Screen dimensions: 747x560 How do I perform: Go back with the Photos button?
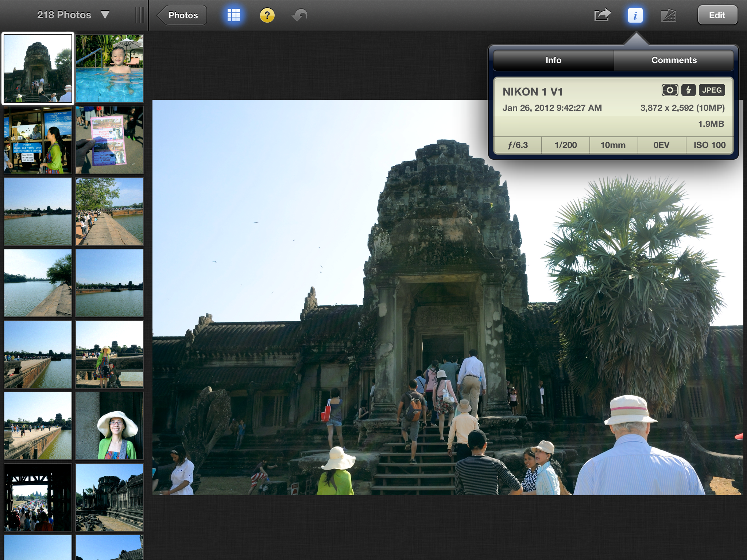(182, 15)
